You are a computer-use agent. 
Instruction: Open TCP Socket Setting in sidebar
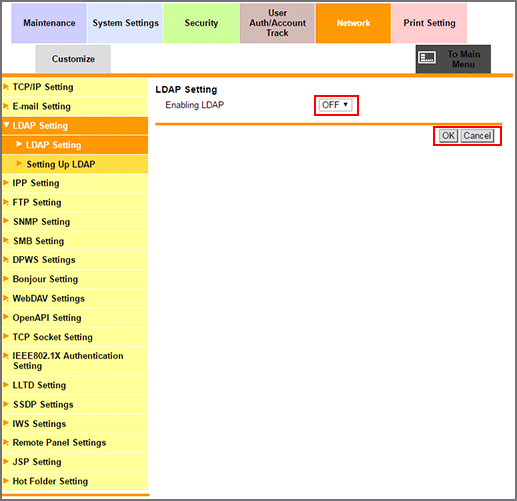click(75, 337)
